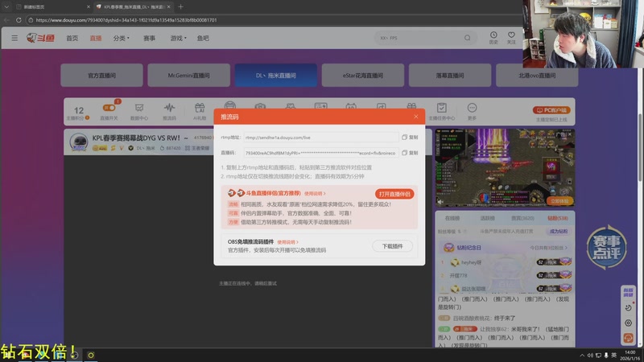Open 数据中心 icon
Image resolution: width=644 pixels, height=362 pixels.
click(139, 111)
